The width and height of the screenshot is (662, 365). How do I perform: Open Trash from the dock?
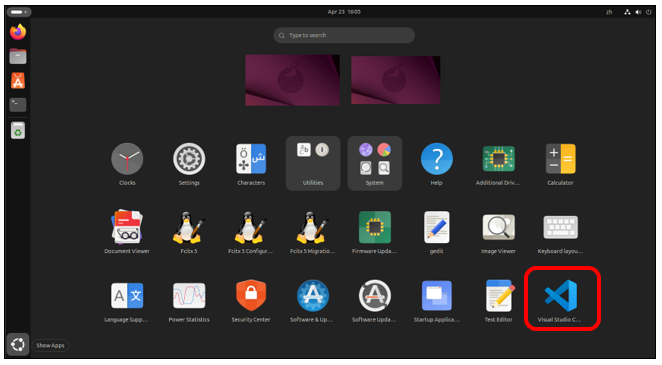(x=18, y=130)
